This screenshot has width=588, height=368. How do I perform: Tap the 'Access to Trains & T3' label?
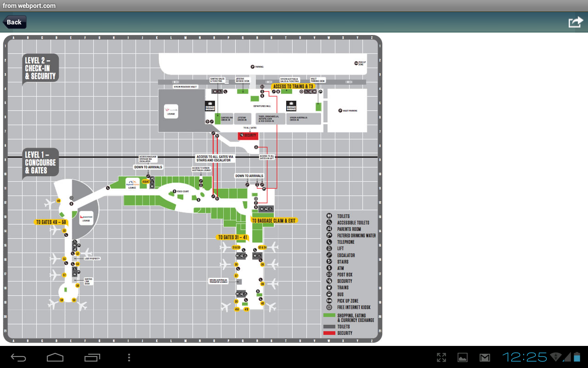click(x=293, y=86)
